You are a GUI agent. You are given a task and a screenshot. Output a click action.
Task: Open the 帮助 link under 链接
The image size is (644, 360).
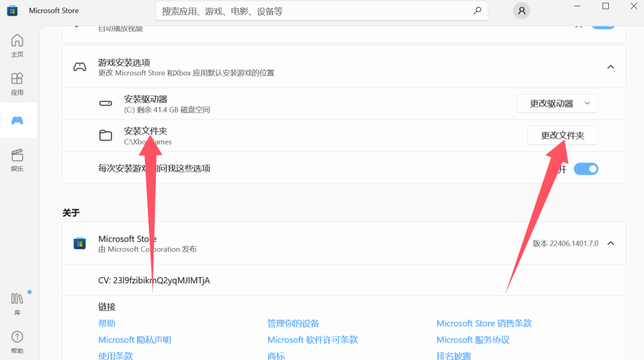click(107, 324)
